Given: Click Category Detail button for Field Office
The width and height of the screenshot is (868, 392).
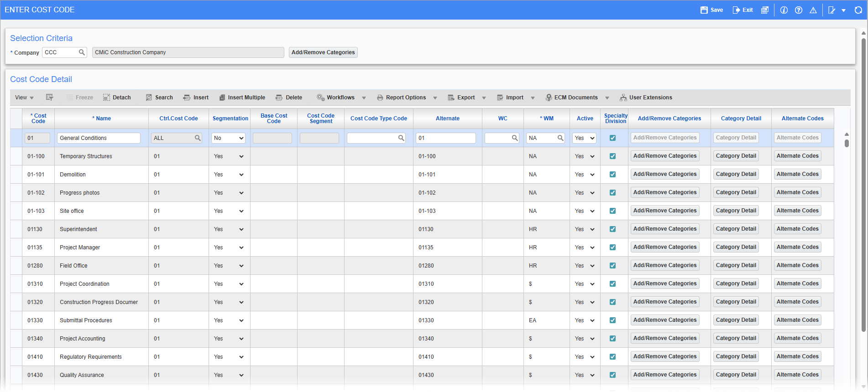Looking at the screenshot, I should pos(736,265).
